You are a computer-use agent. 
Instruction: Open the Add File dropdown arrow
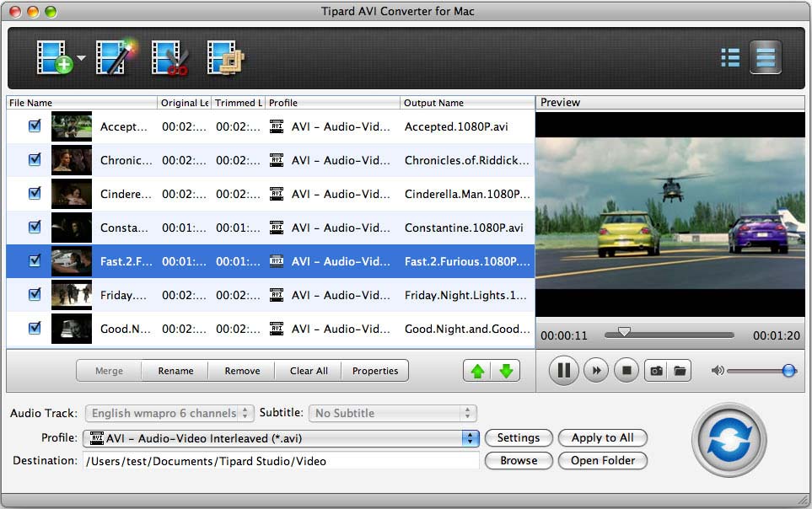(x=81, y=57)
